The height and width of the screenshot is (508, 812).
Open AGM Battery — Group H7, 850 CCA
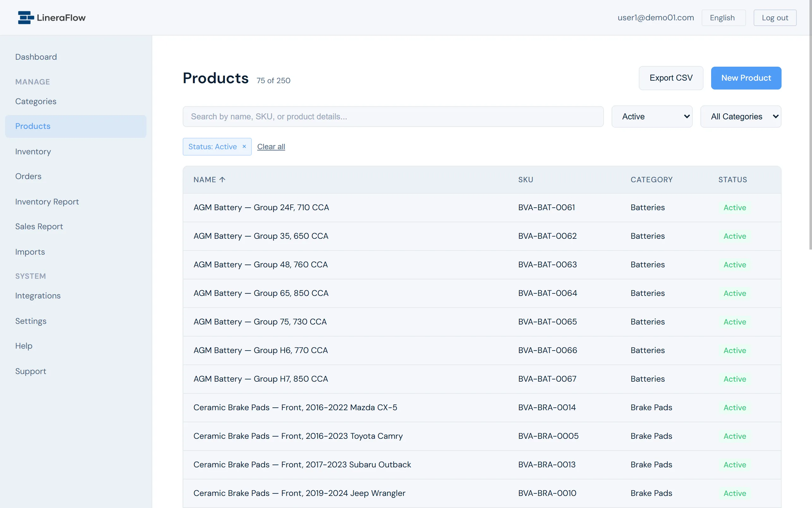[x=260, y=379]
